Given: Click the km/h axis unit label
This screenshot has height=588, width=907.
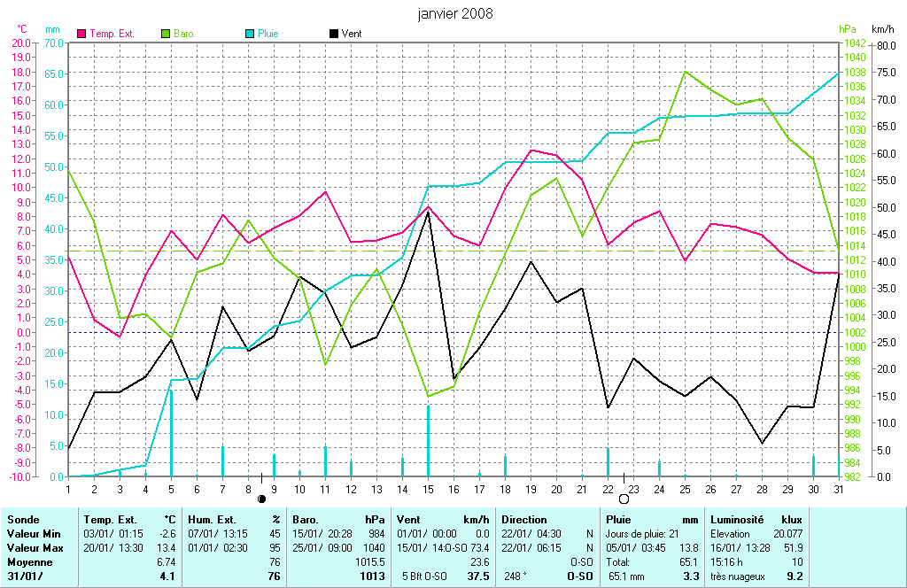Looking at the screenshot, I should 883,29.
